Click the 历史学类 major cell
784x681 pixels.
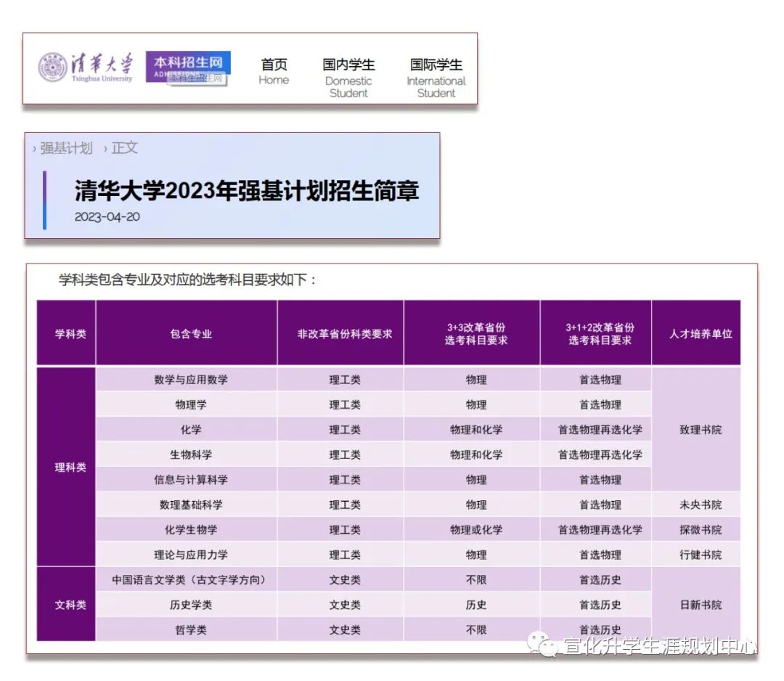186,605
